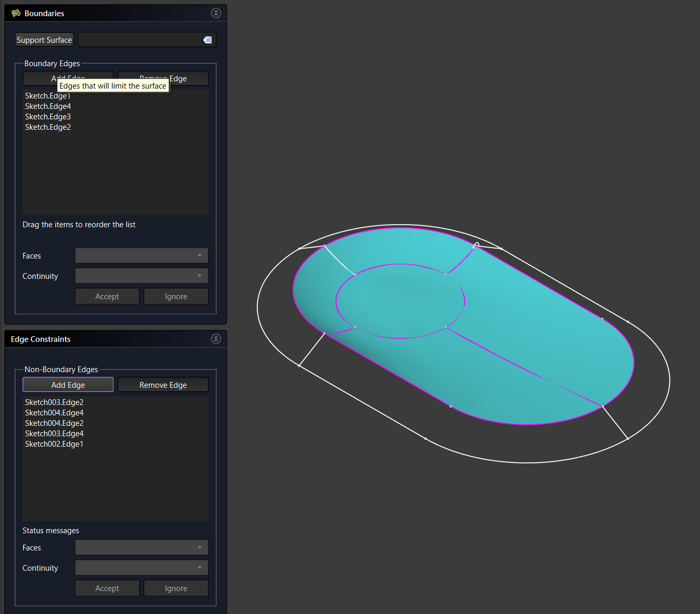Screen dimensions: 700x614
Task: Collapse the Boundaries panel
Action: coord(216,13)
